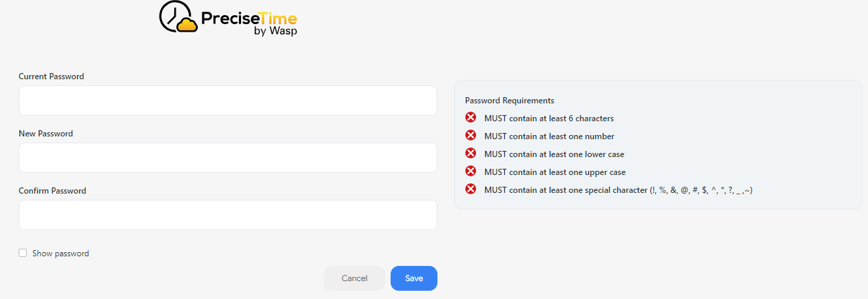The image size is (868, 299).
Task: Click the 'at least one number' requirement text
Action: click(x=549, y=136)
